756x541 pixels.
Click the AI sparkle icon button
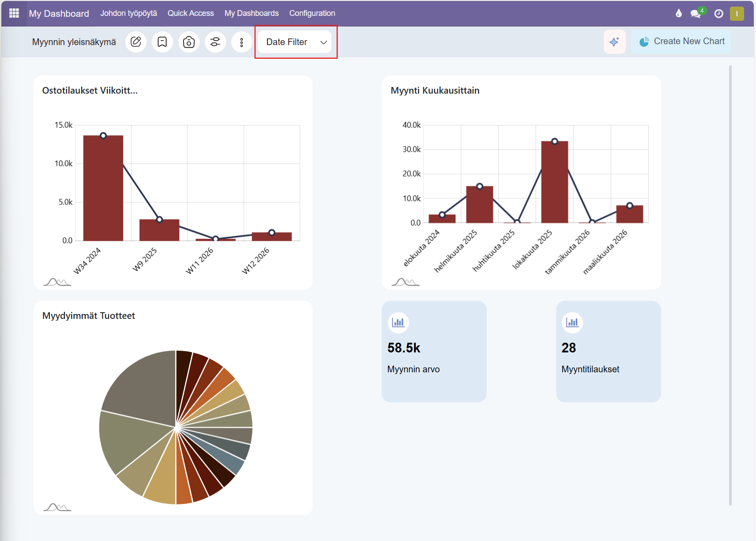click(x=614, y=42)
